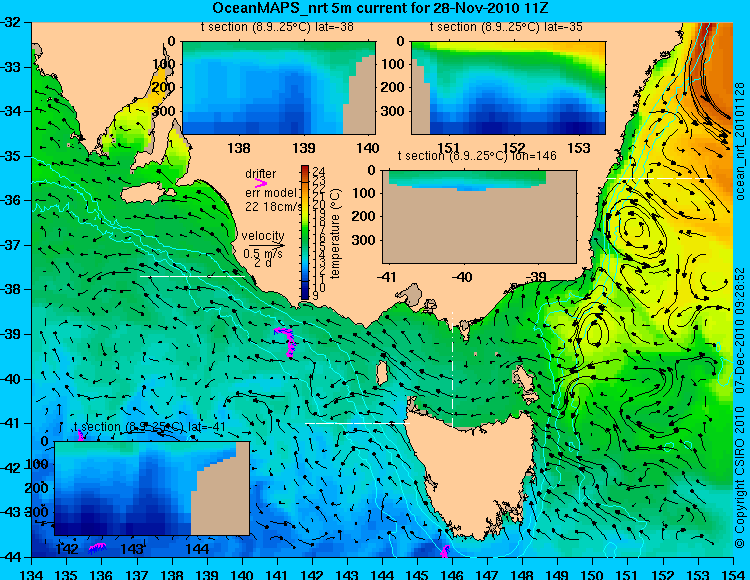Click the 'velocity' legend label
The image size is (750, 580).
point(263,236)
